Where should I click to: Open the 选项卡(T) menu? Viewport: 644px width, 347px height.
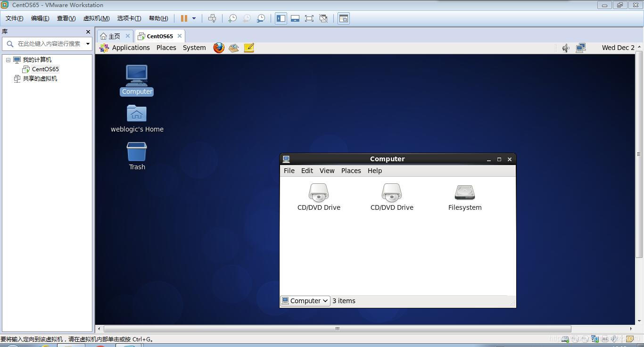click(x=129, y=18)
